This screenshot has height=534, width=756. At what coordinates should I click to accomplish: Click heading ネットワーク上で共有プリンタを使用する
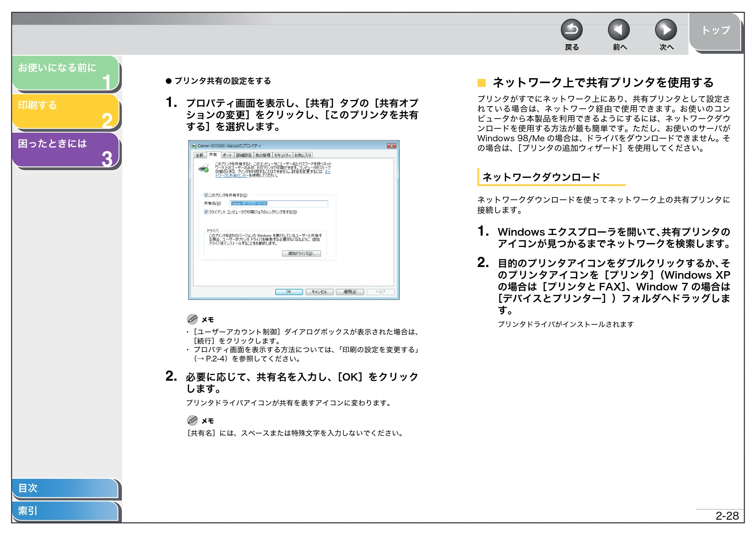[x=603, y=82]
